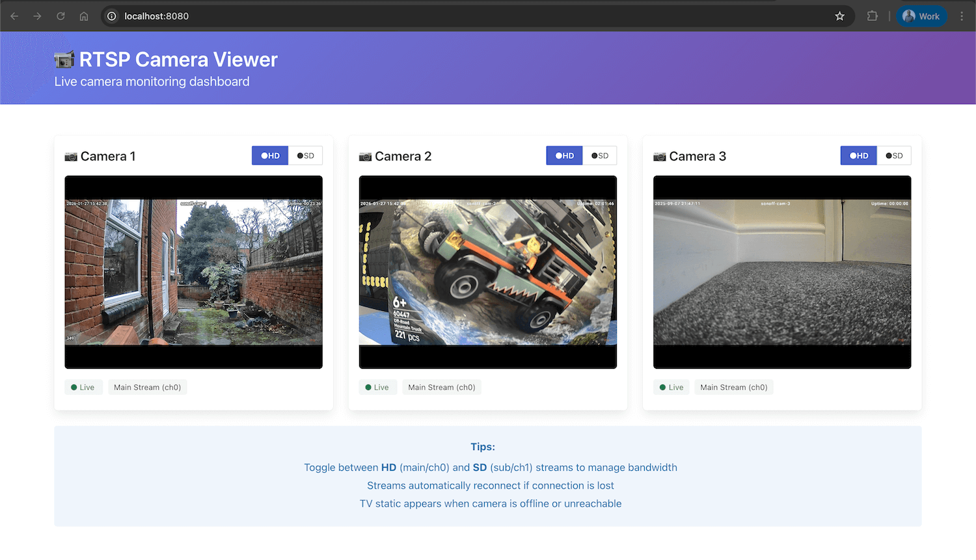Open the Work profile menu
The height and width of the screenshot is (560, 976).
pos(921,16)
